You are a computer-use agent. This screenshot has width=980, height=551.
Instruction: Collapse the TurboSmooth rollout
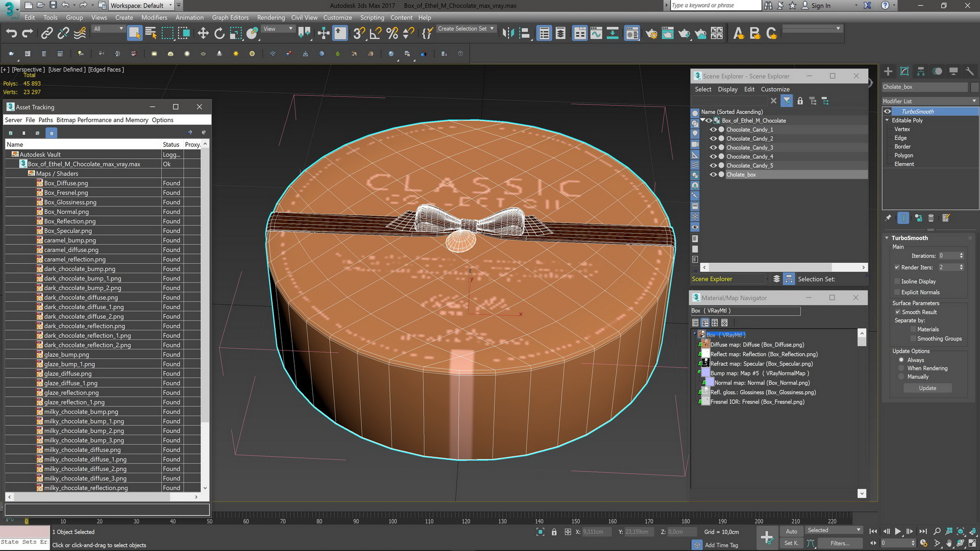887,238
